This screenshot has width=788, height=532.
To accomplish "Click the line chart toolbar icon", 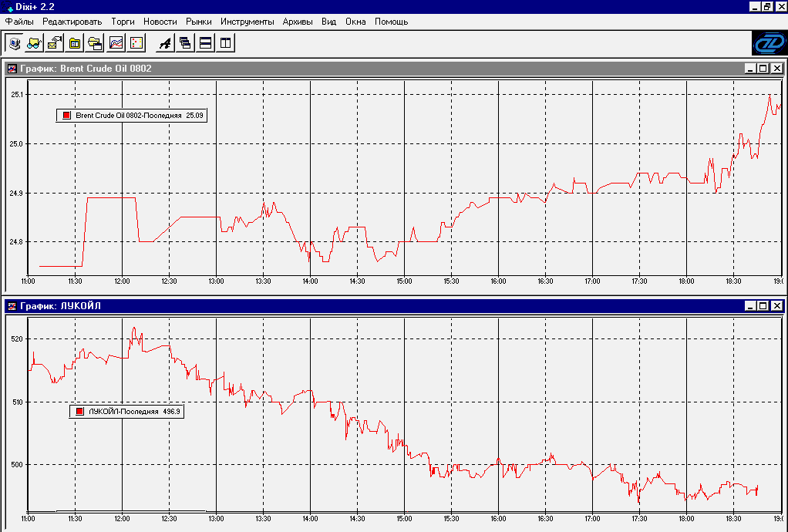I will 116,43.
